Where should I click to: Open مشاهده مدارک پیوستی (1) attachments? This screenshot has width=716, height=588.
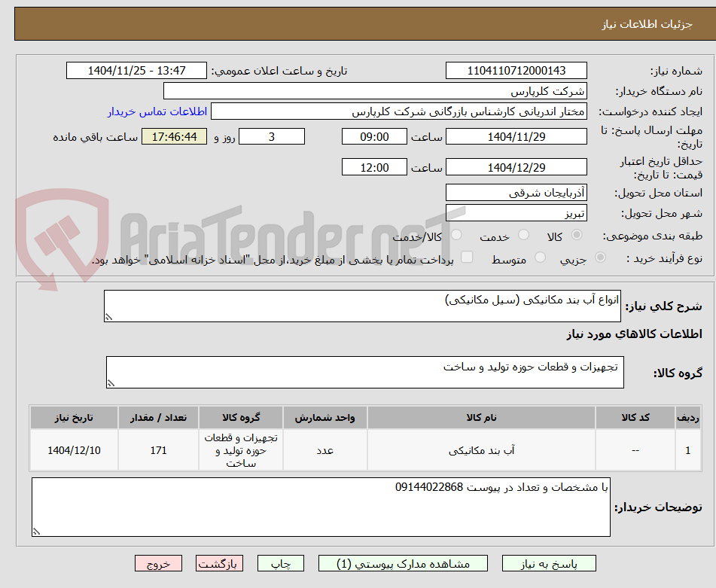click(x=403, y=563)
